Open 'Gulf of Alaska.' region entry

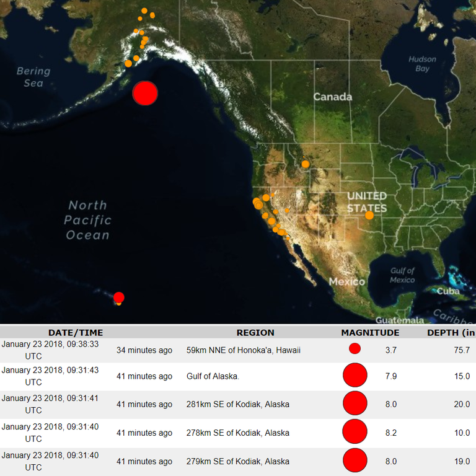(x=213, y=376)
